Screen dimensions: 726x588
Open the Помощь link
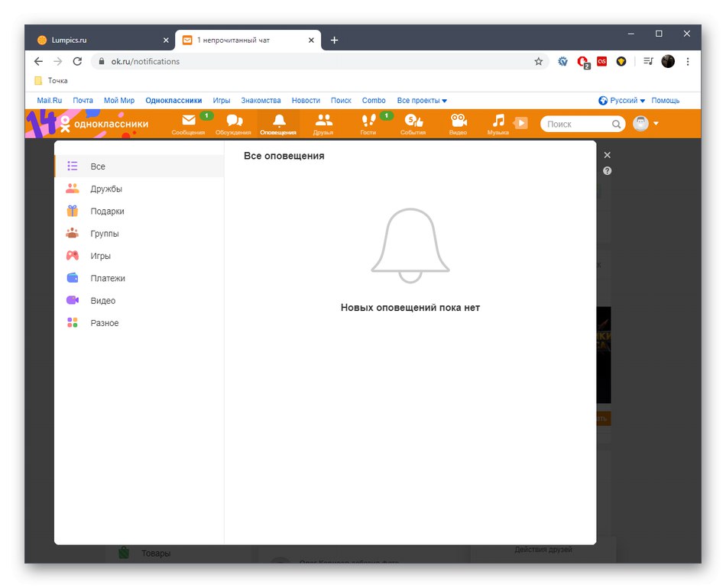[x=666, y=100]
